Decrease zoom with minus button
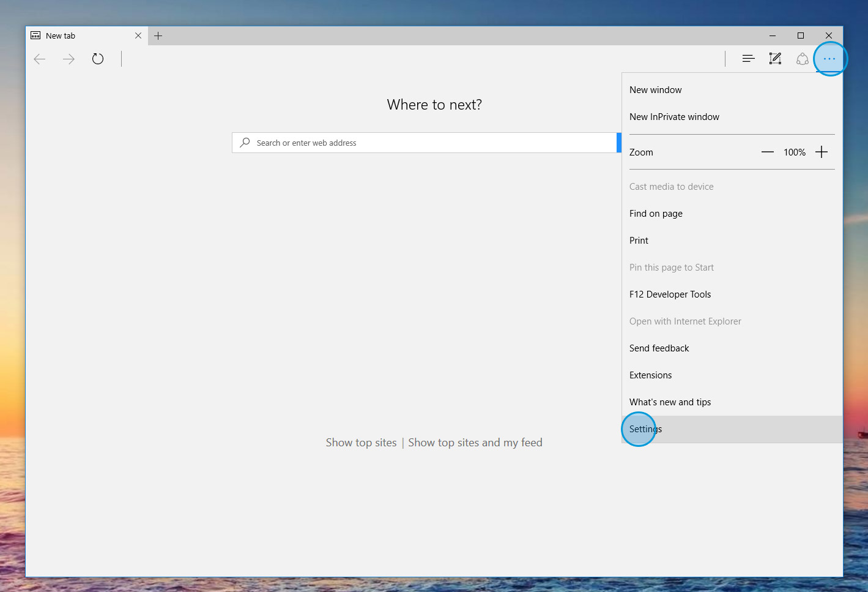This screenshot has height=592, width=868. 767,152
